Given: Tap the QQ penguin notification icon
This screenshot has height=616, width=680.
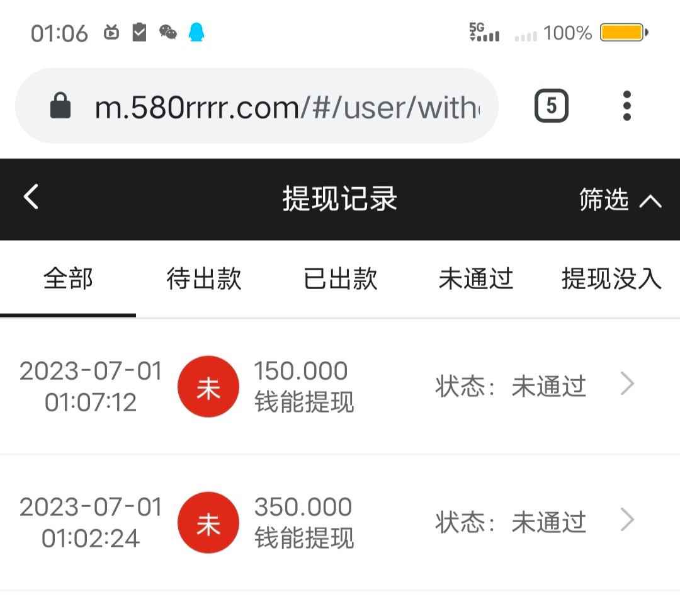Looking at the screenshot, I should click(197, 32).
